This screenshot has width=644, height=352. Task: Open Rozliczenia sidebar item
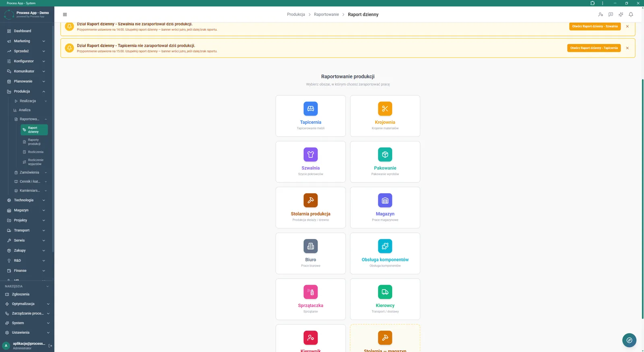point(34,152)
